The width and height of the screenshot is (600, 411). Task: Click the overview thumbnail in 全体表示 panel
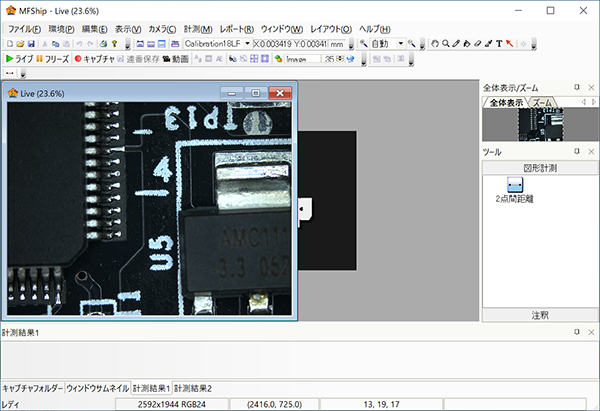[x=540, y=124]
